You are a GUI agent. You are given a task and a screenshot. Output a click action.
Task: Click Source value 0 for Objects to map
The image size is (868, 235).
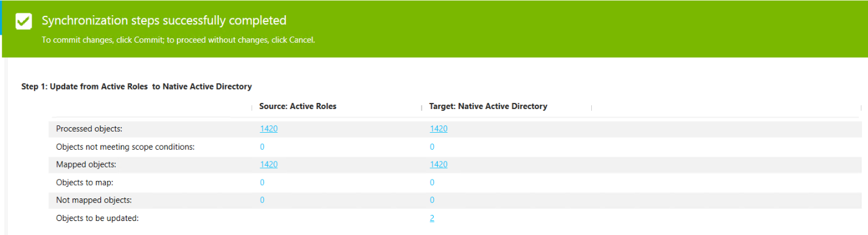[x=262, y=182]
